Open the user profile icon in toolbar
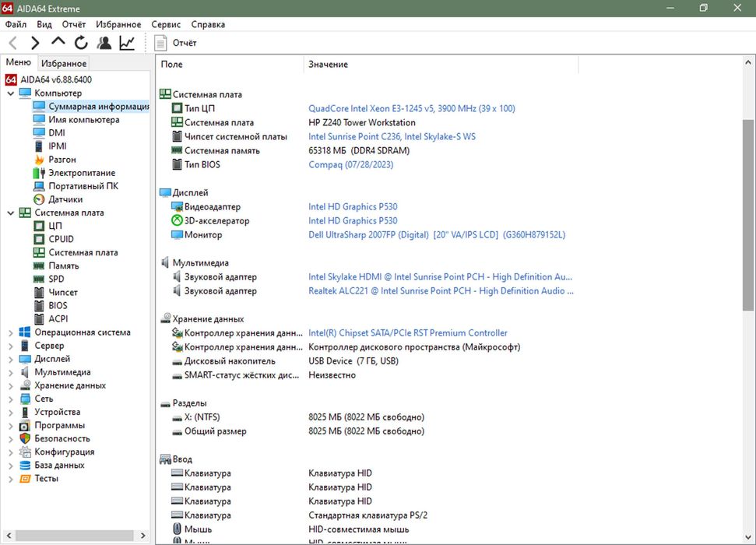 [104, 43]
